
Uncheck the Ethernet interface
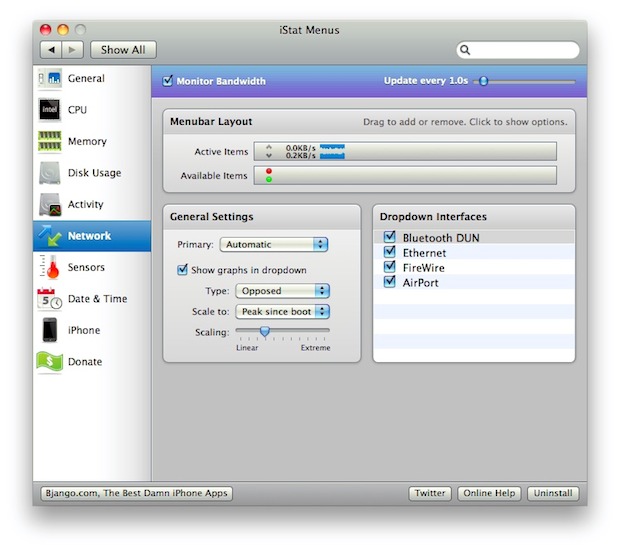pyautogui.click(x=389, y=252)
